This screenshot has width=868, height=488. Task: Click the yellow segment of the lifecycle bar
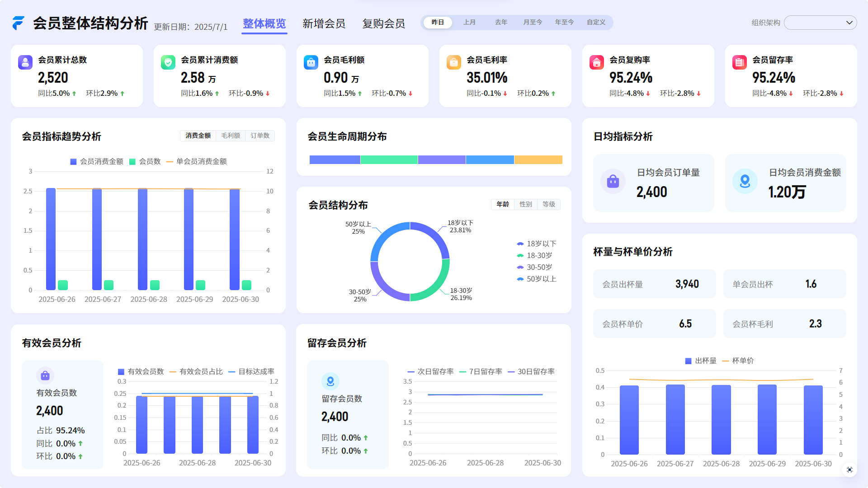[538, 160]
